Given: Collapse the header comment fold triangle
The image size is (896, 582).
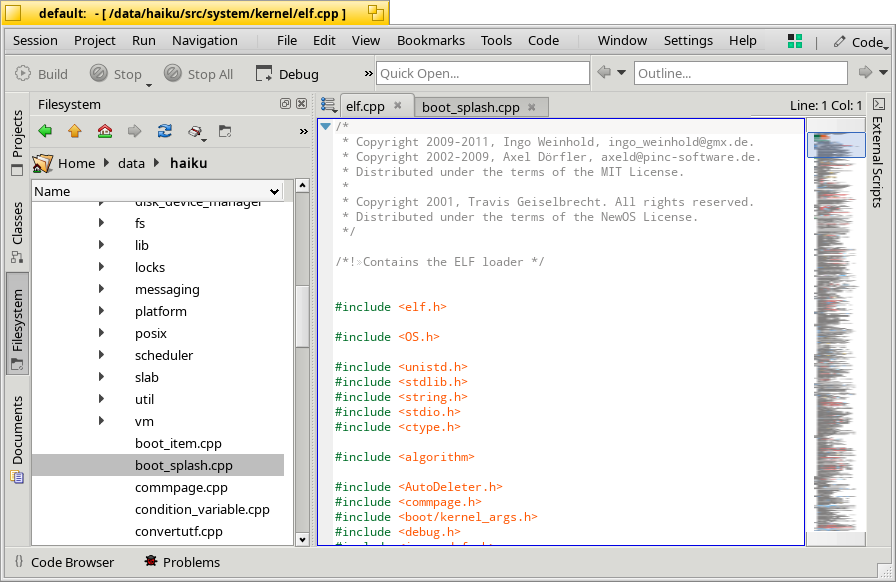Looking at the screenshot, I should (x=325, y=126).
